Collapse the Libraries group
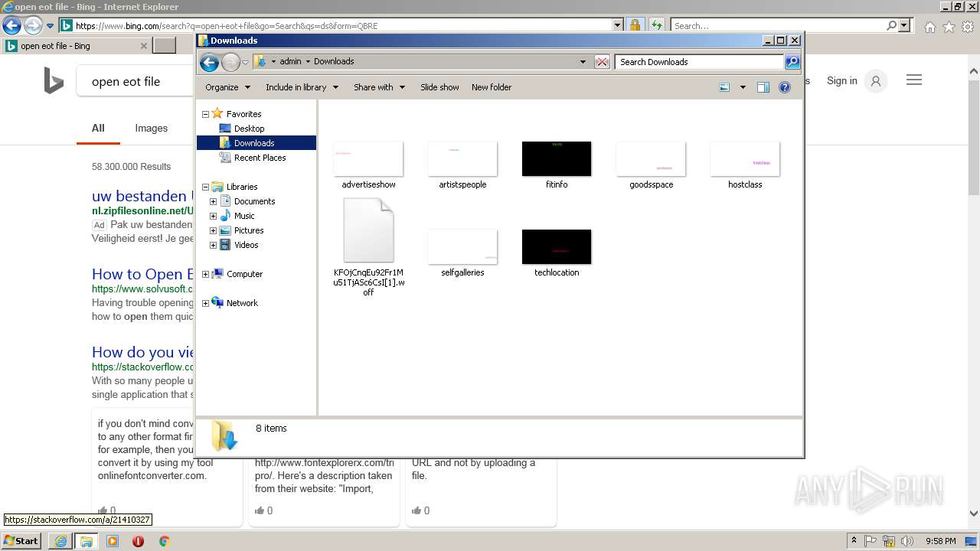Screen dimensions: 980x551 click(x=205, y=187)
